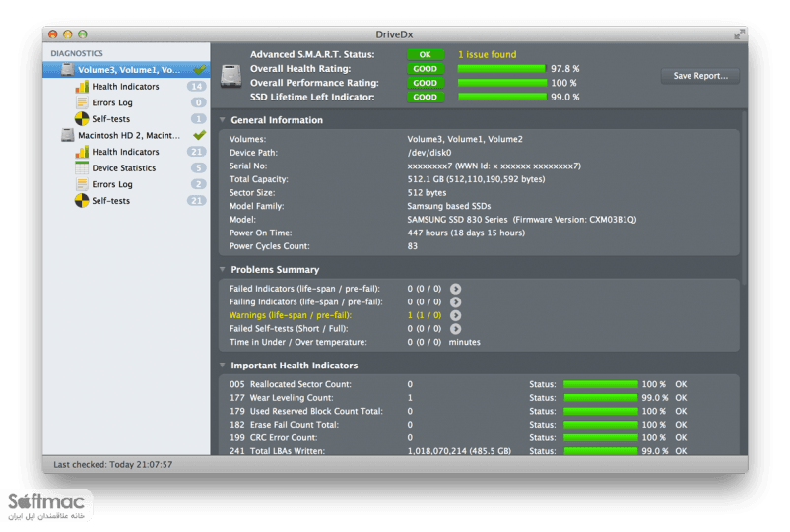Open Errors Log under Volume3 drive
The width and height of the screenshot is (790, 532).
tap(112, 102)
